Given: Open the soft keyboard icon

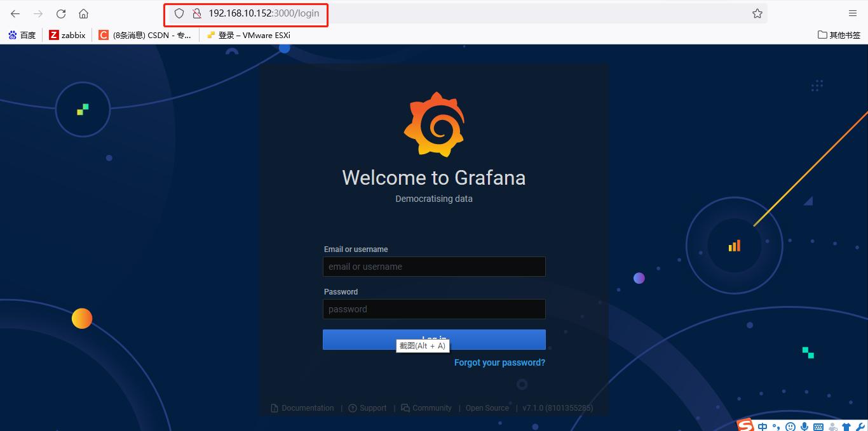Looking at the screenshot, I should pos(818,427).
